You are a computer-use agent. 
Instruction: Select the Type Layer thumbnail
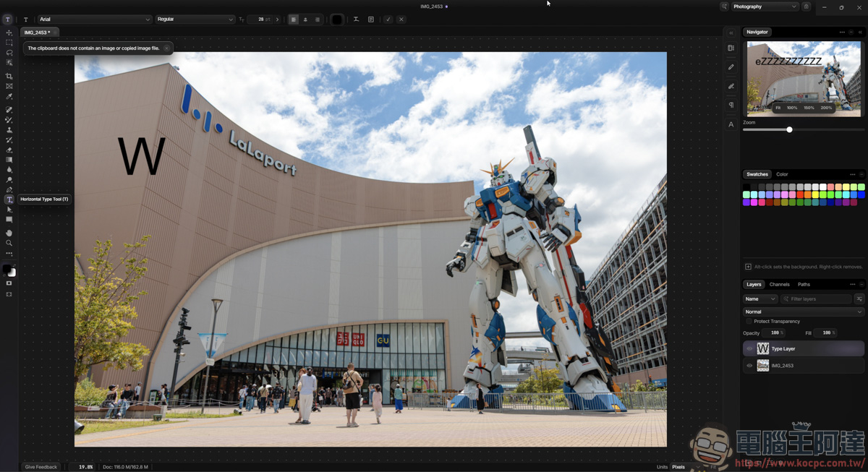[x=763, y=348]
